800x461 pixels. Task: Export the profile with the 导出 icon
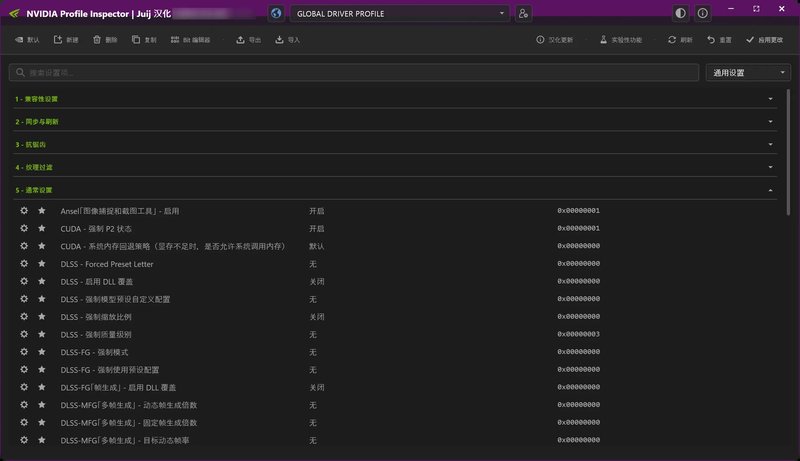coord(248,40)
